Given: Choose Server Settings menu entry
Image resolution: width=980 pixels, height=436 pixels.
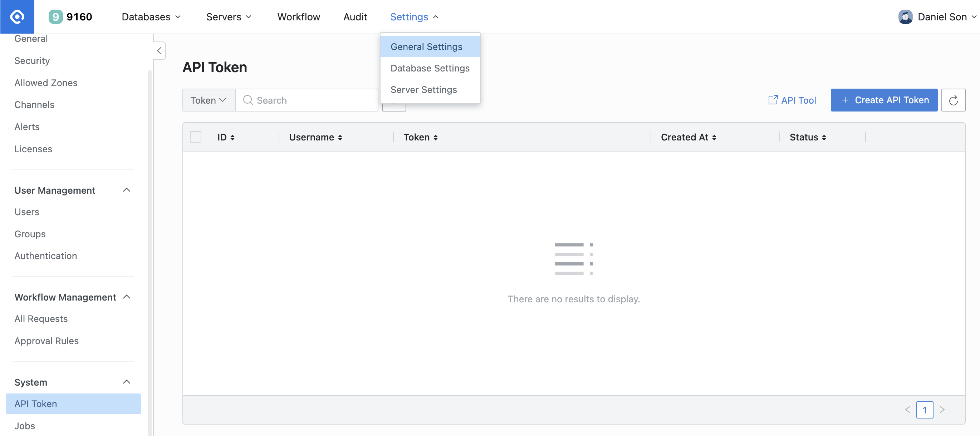Looking at the screenshot, I should click(423, 90).
